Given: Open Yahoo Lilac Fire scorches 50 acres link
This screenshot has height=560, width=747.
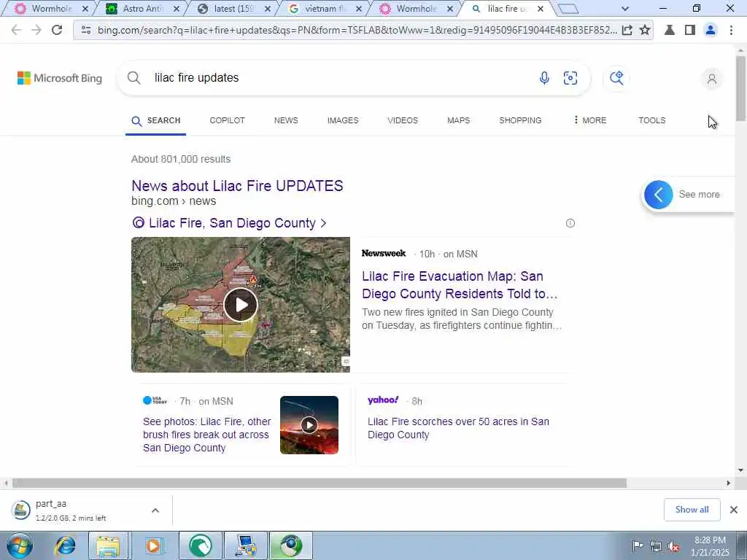Looking at the screenshot, I should point(458,428).
